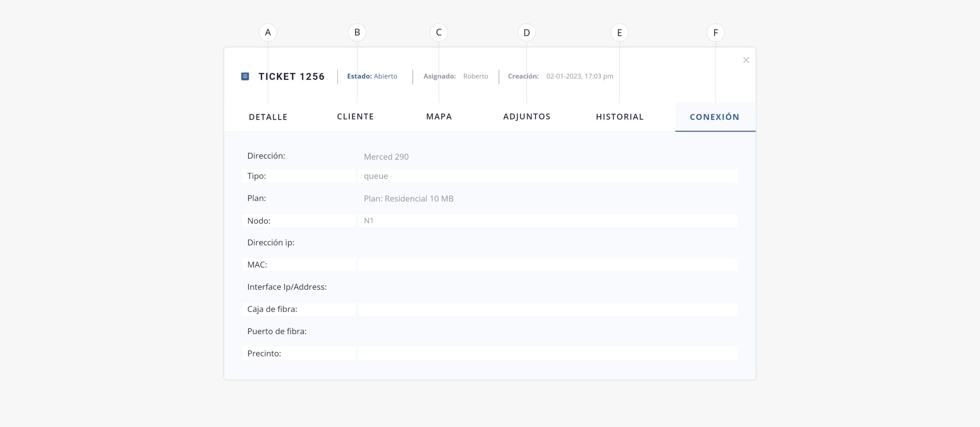The image size is (980, 427).
Task: Click the empty MAC field
Action: coord(547,265)
